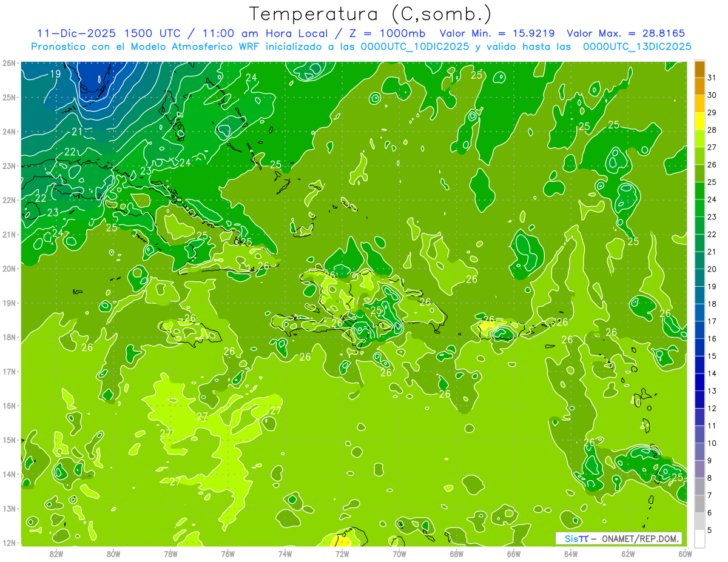
Task: Click the '25N' latitude axis label
Action: point(9,97)
